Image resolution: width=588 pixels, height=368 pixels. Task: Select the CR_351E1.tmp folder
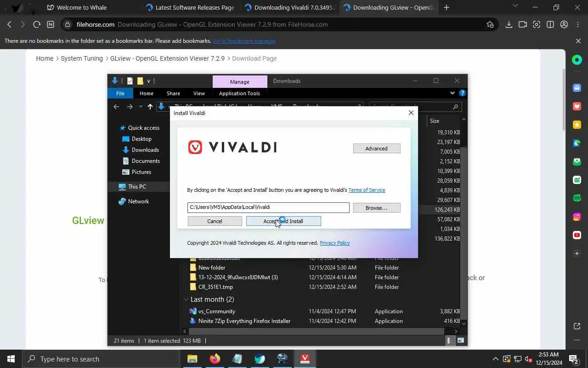coord(215,287)
